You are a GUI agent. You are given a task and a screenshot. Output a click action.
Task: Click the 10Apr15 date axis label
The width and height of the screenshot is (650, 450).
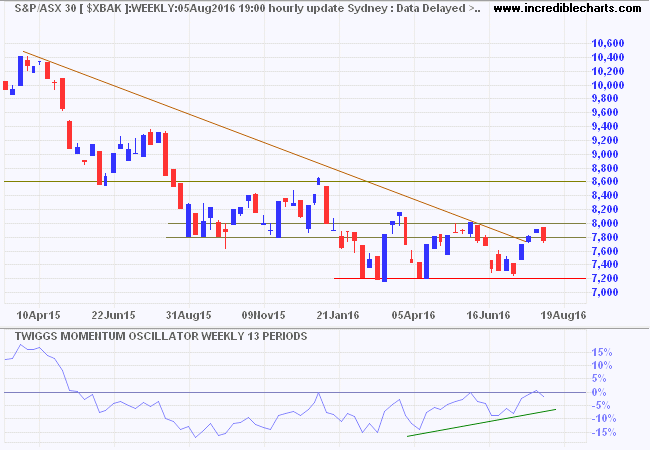[39, 315]
